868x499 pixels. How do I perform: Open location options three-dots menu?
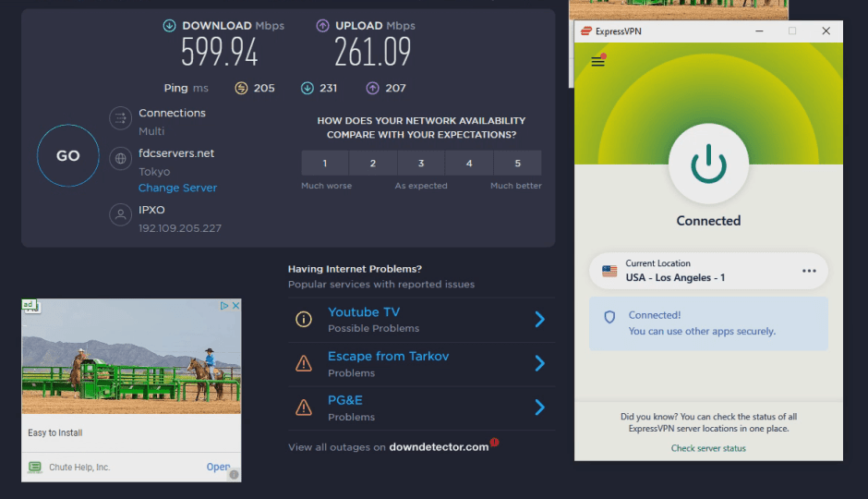click(x=809, y=271)
